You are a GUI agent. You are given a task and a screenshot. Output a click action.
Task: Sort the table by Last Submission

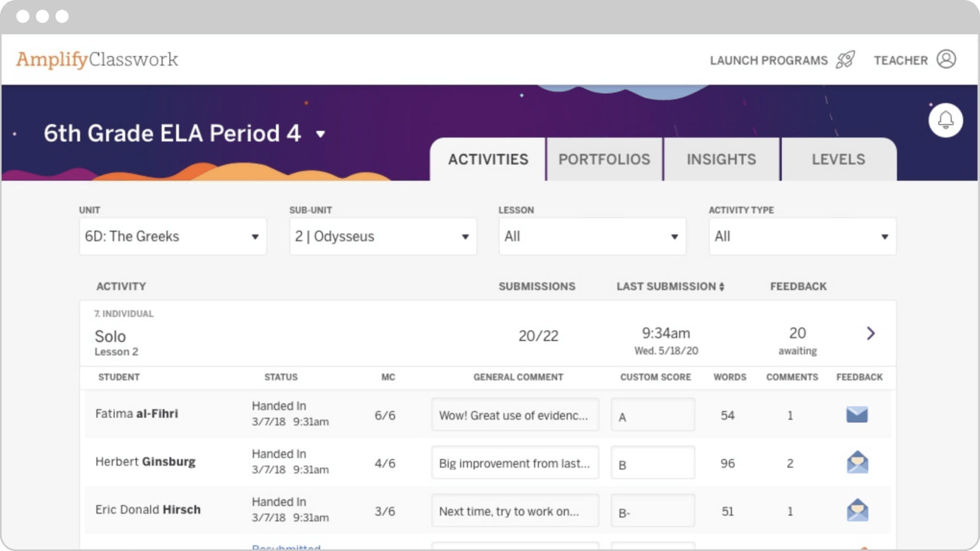(x=670, y=286)
